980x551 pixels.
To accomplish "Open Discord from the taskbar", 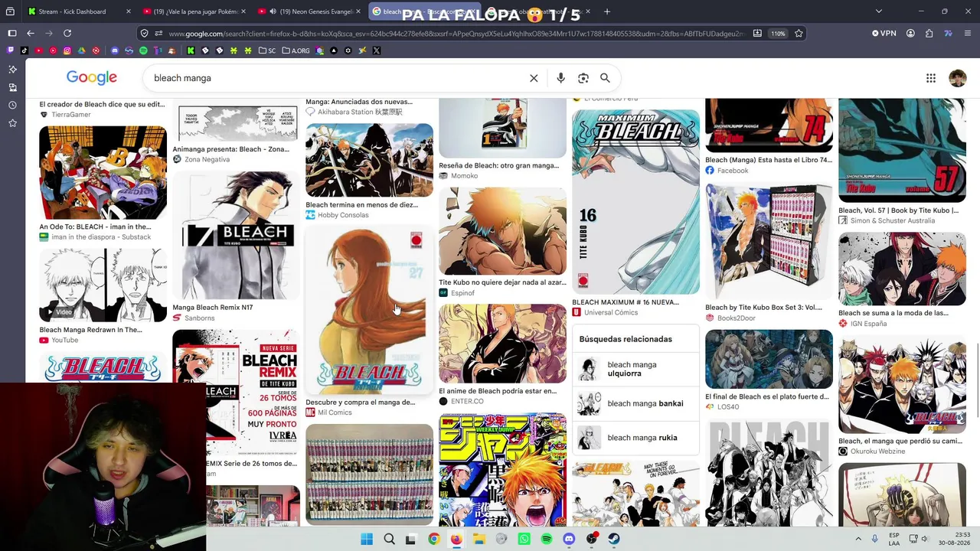I will [x=569, y=539].
